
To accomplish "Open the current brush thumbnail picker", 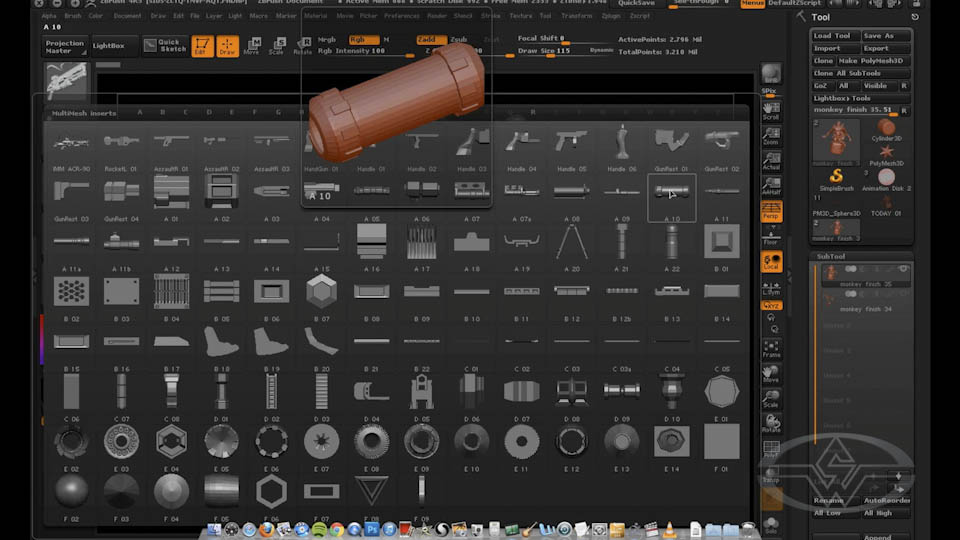I will pyautogui.click(x=66, y=80).
